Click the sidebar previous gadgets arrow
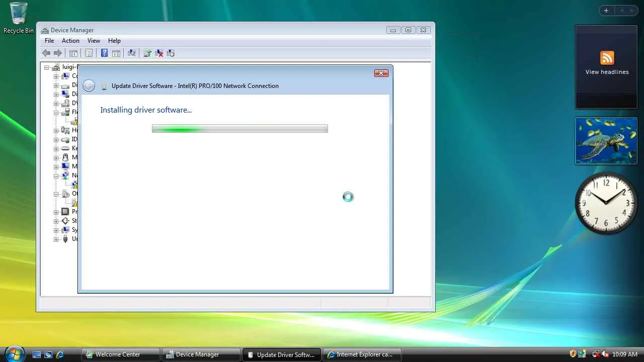Viewport: 644px width, 362px height. point(621,11)
